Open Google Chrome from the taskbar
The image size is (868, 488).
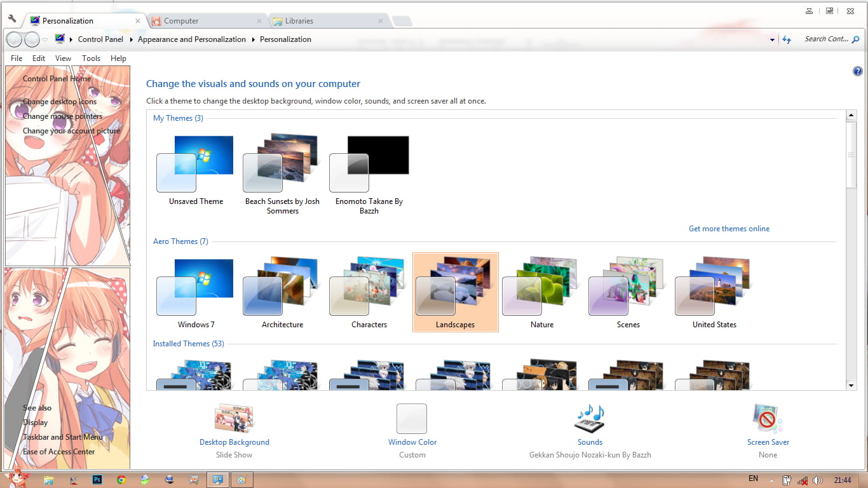121,480
